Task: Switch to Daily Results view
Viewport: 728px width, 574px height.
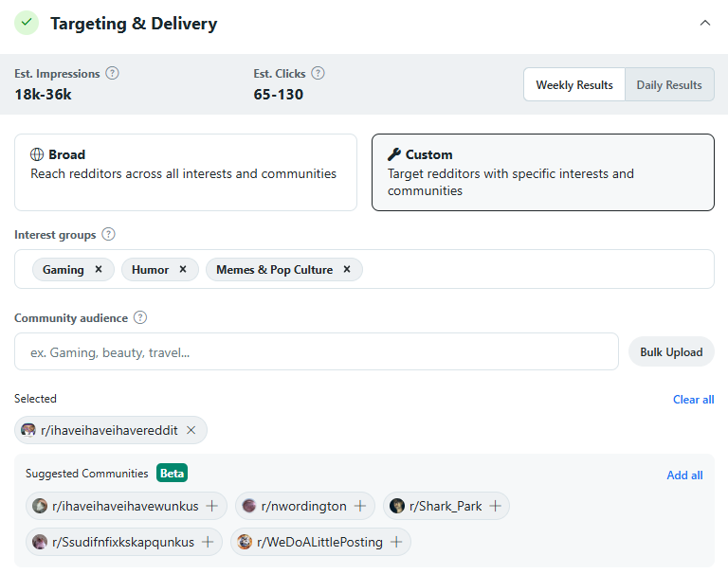Action: point(669,84)
